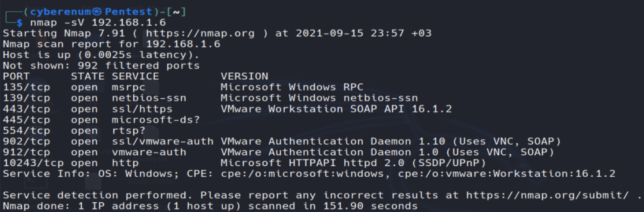Click the microsoft-ds? service entry
The image size is (644, 212).
(x=156, y=120)
